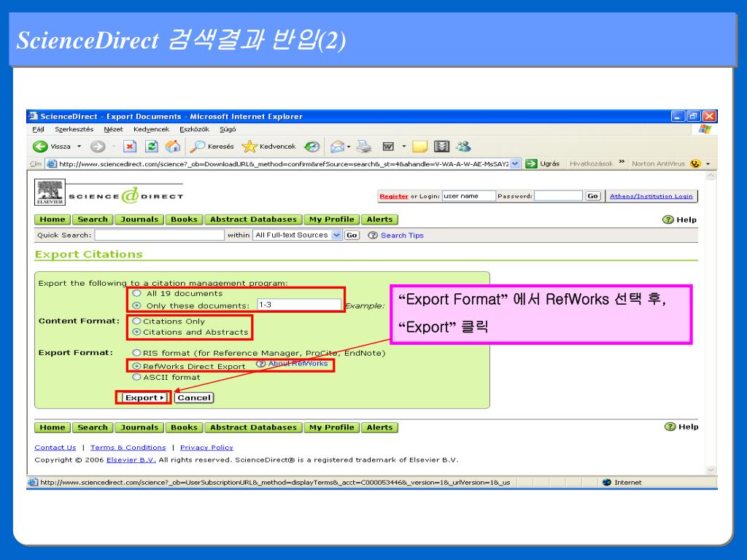Click the Export button
This screenshot has width=747, height=560.
pyautogui.click(x=145, y=397)
